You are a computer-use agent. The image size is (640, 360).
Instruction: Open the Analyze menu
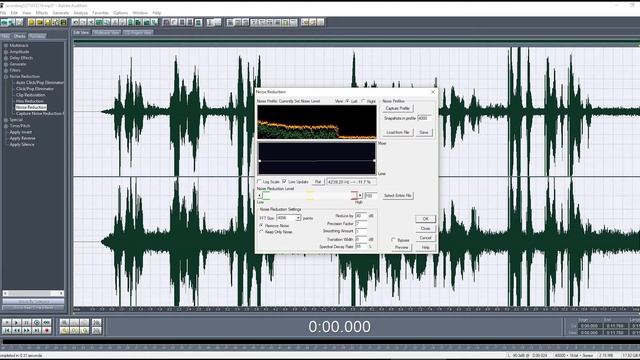(81, 13)
